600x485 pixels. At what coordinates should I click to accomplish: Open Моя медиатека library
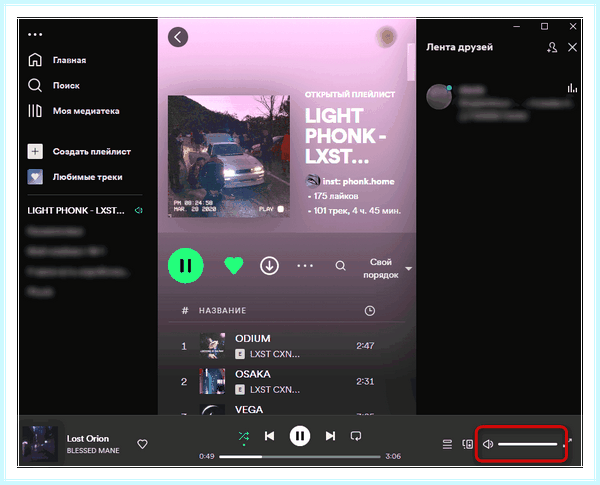74,111
